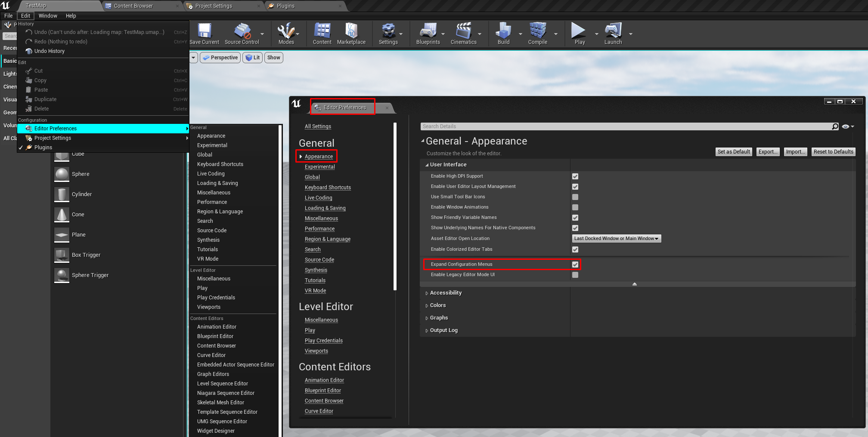The width and height of the screenshot is (868, 437).
Task: Open the All Settings link
Action: point(318,126)
